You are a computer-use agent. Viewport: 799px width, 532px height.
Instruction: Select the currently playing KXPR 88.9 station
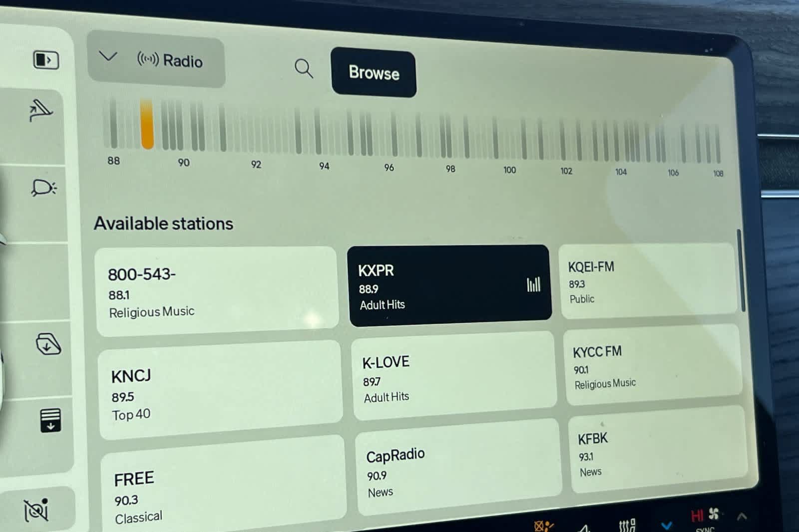click(x=449, y=285)
